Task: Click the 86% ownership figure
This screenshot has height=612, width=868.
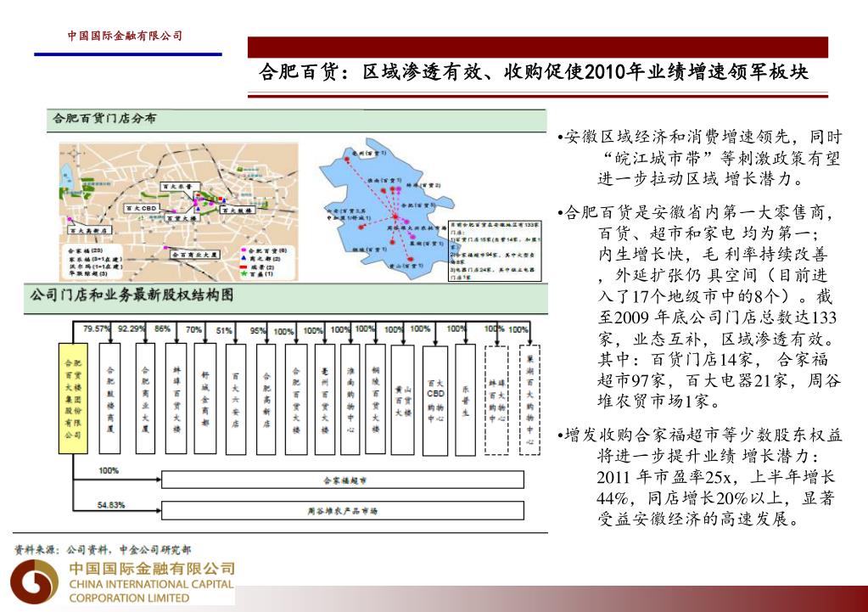Action: pos(162,328)
